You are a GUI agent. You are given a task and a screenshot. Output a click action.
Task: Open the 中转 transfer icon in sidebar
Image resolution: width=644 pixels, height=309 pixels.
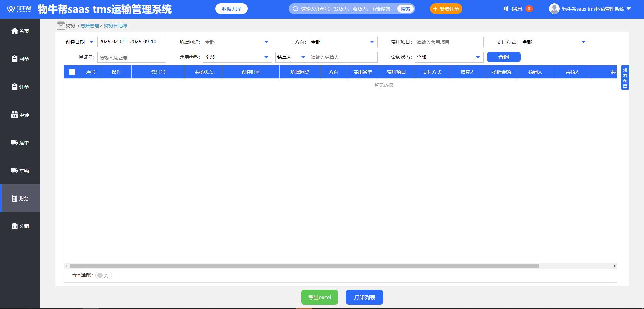(x=15, y=115)
